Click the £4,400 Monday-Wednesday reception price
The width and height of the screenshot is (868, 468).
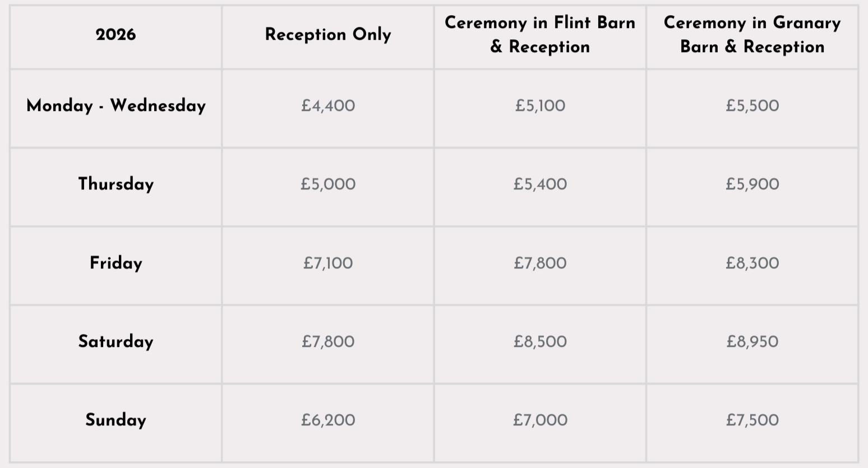click(328, 106)
